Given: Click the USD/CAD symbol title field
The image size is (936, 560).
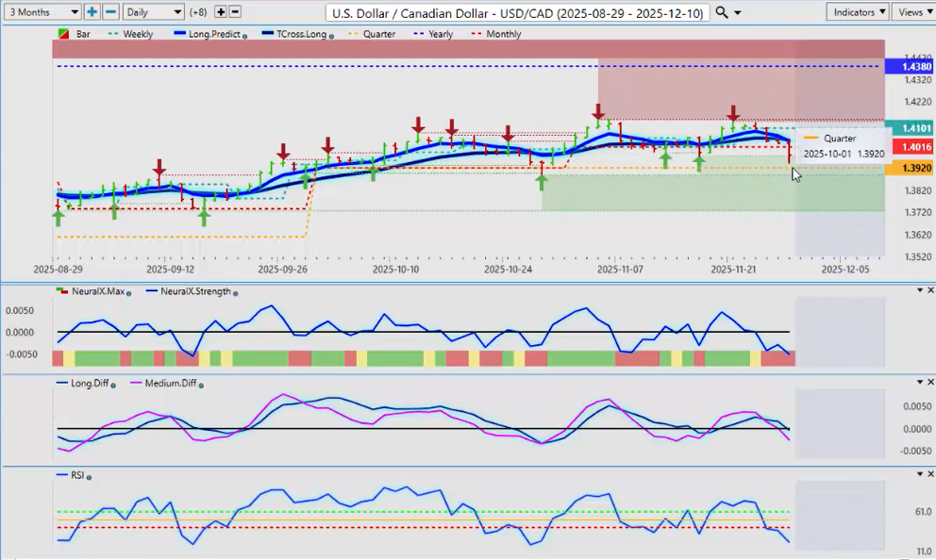Looking at the screenshot, I should [517, 12].
